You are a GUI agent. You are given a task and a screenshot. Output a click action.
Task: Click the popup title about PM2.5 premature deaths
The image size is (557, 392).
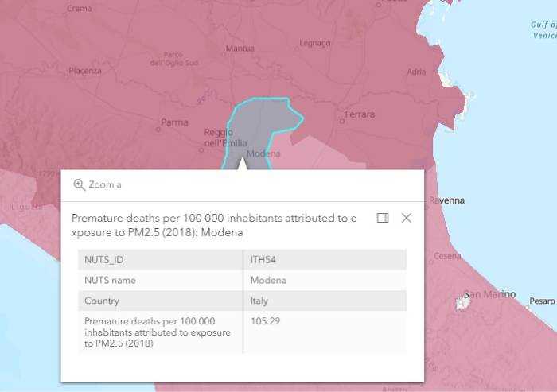click(x=209, y=225)
